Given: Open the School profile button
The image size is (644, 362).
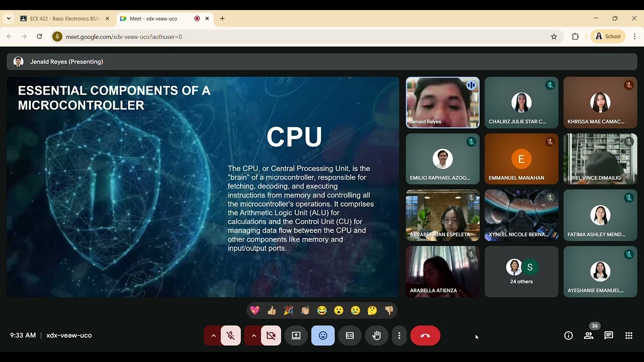Looking at the screenshot, I should coord(608,37).
